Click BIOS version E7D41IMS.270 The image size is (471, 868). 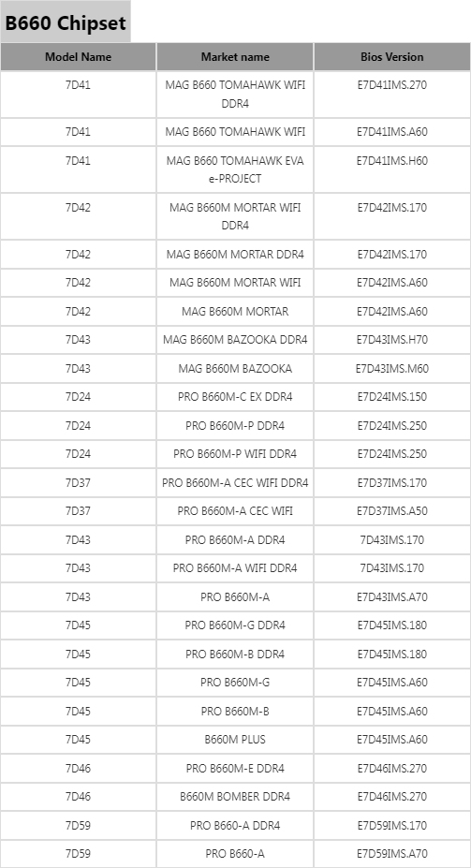coord(391,85)
